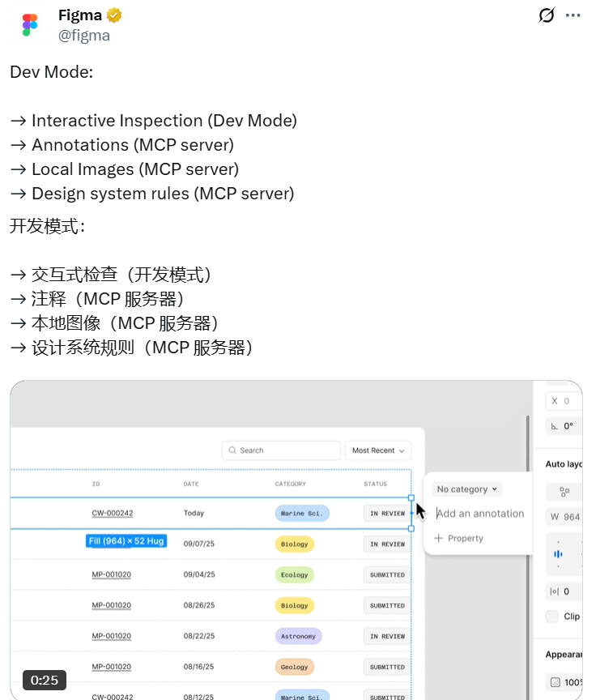Click the Figma display name
This screenshot has width=596, height=700.
pos(81,15)
